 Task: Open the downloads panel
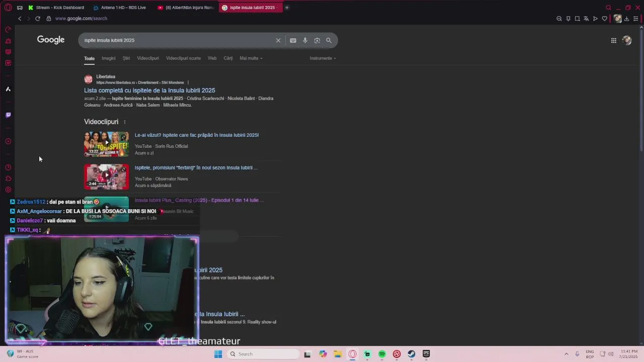coord(626,19)
